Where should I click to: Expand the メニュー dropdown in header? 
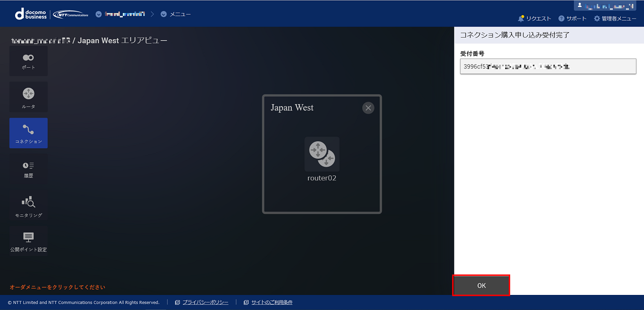pos(176,14)
